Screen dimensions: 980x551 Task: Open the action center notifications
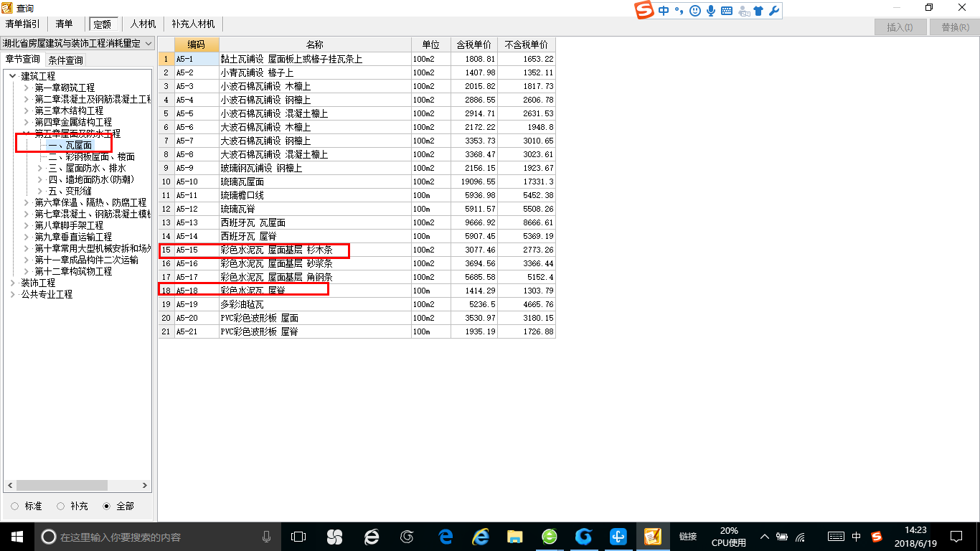tap(956, 537)
